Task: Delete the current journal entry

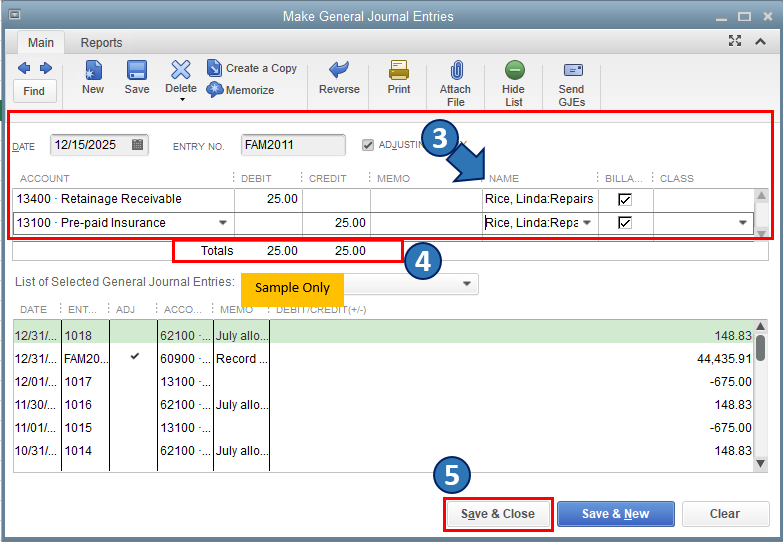Action: [x=181, y=77]
